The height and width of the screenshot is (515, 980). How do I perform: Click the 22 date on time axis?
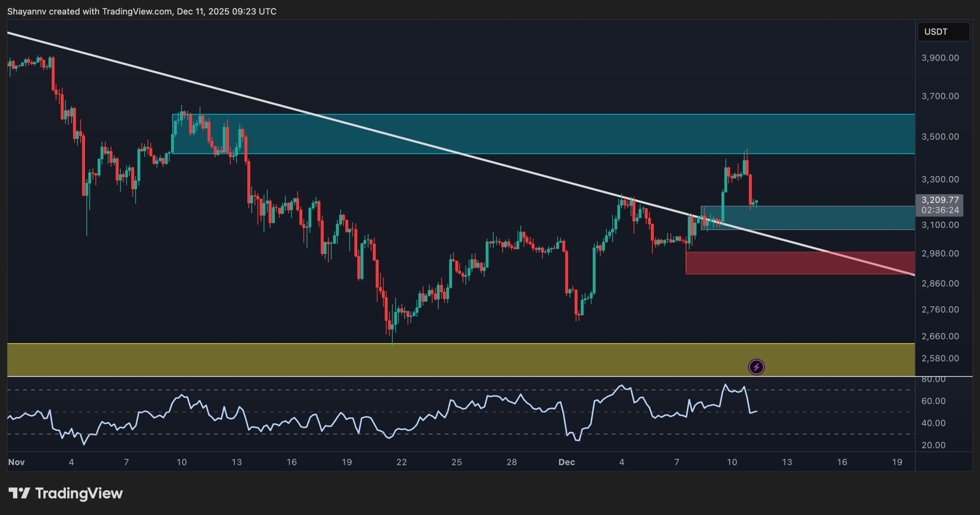[x=402, y=462]
